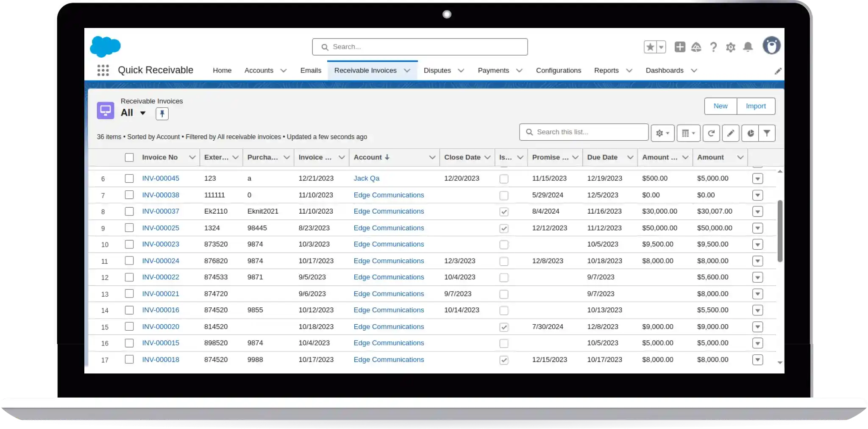Screen dimensions: 868x429
Task: Open the Trailhead guidance icon
Action: click(x=696, y=47)
